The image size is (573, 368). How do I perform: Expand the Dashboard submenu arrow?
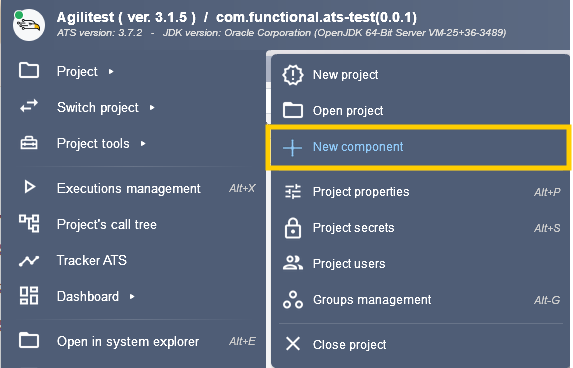(x=132, y=297)
